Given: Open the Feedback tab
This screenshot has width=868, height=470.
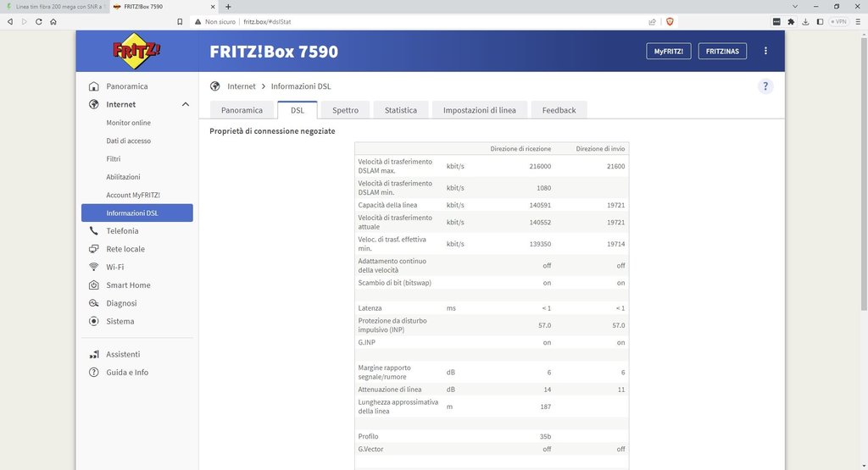Looking at the screenshot, I should point(559,110).
